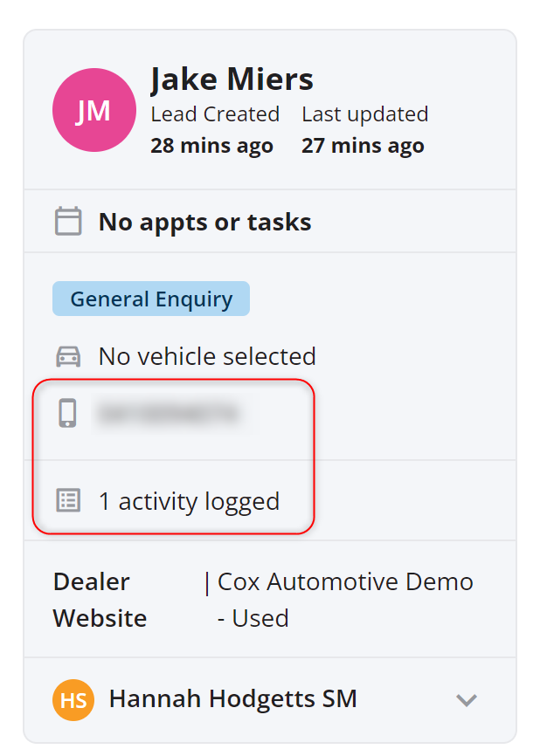Viewport: 533px width, 756px height.
Task: Click the Lead Created label
Action: pyautogui.click(x=215, y=114)
